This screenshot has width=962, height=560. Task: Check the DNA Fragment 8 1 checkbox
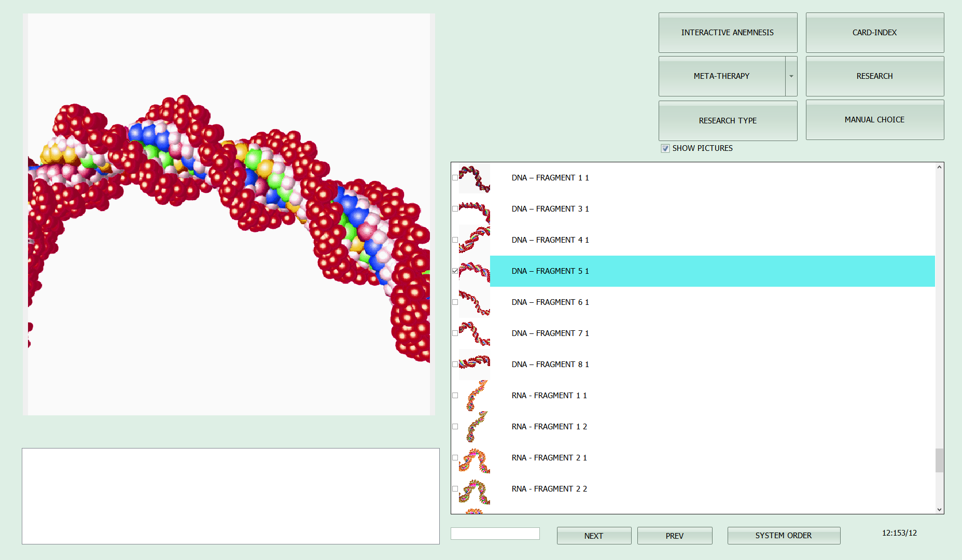tap(455, 365)
